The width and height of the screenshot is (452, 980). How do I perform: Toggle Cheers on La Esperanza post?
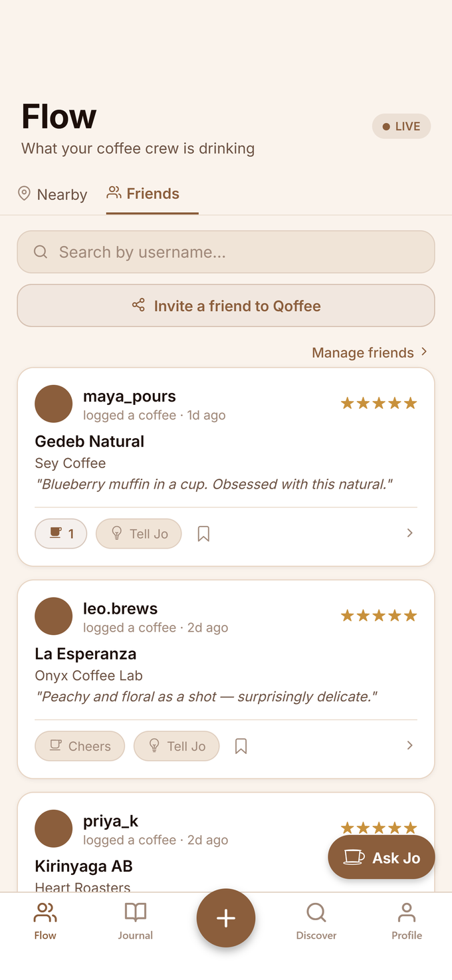[x=80, y=746]
